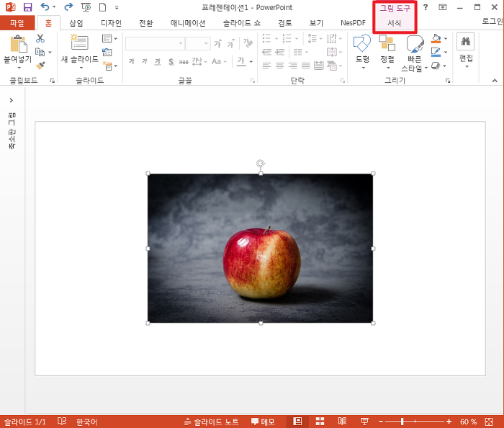This screenshot has width=504, height=428.
Task: Toggle text shadow S
Action: point(171,61)
